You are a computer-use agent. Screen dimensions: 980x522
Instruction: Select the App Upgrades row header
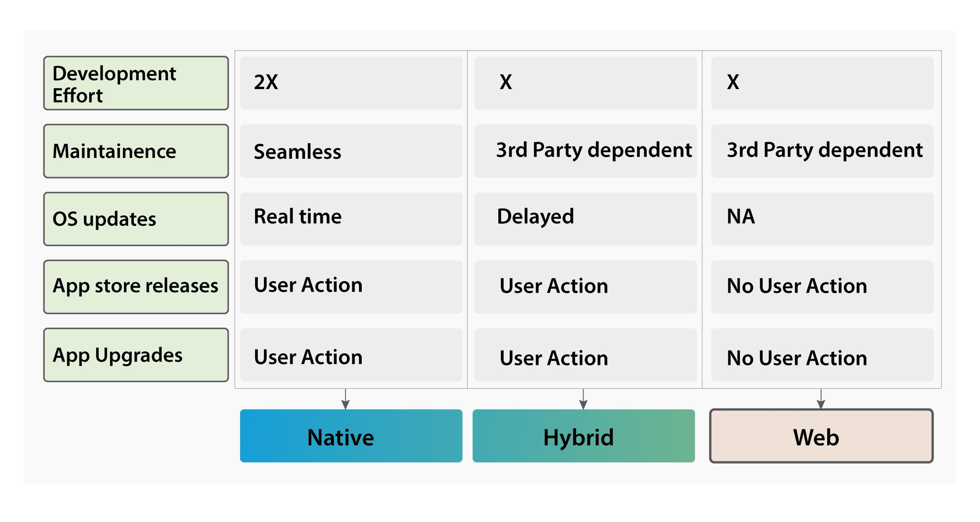point(136,355)
